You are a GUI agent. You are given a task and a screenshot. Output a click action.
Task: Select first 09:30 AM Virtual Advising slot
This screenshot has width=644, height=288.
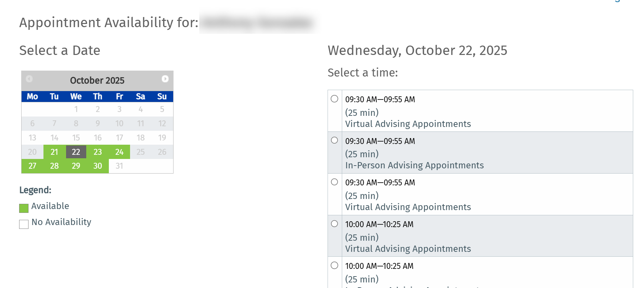pos(335,99)
